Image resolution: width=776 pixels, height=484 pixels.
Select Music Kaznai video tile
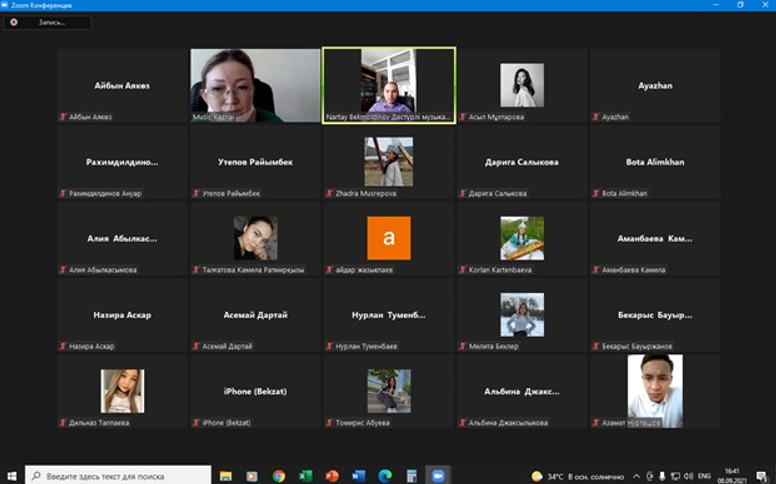click(255, 85)
